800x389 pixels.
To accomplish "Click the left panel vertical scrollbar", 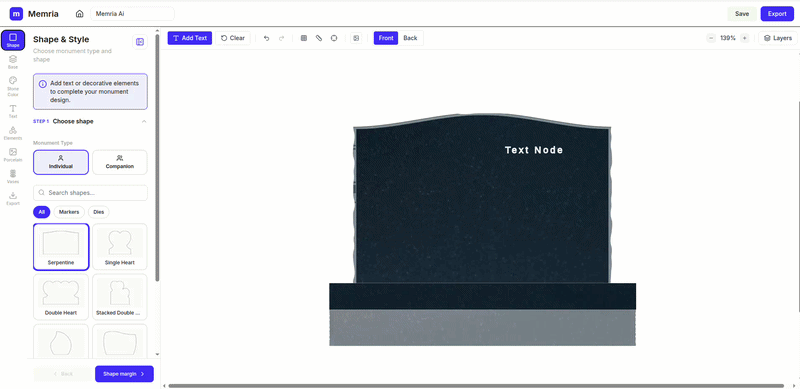I will [158, 158].
